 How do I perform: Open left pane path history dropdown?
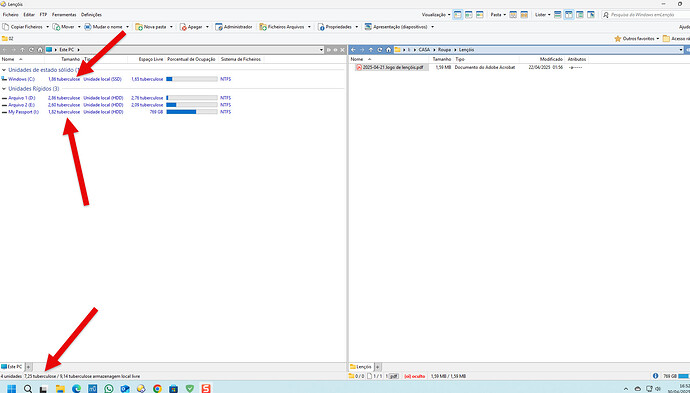point(321,50)
